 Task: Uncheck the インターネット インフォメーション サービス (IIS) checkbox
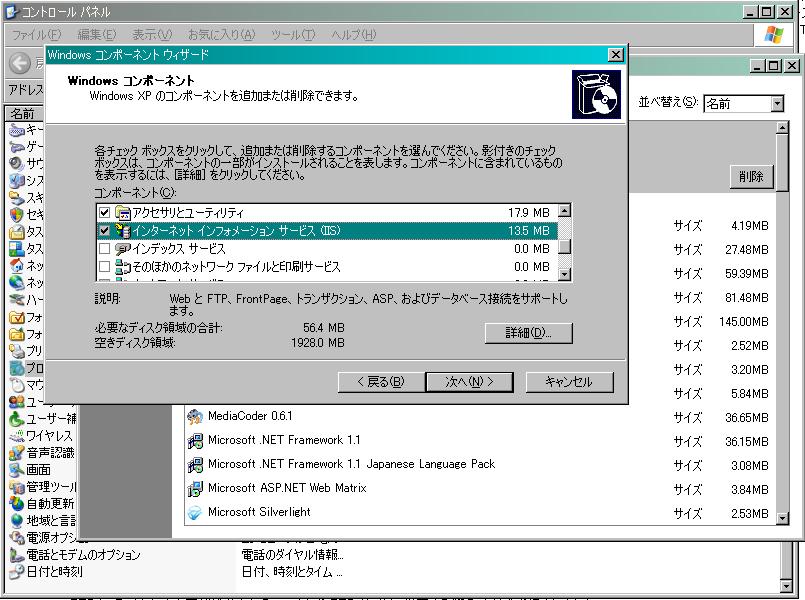click(x=105, y=230)
